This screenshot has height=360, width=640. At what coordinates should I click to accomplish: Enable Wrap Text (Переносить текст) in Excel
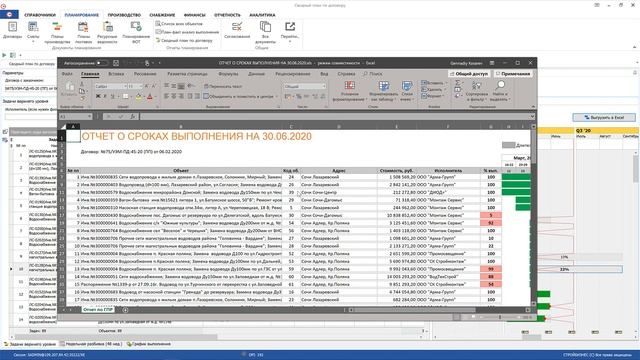tap(223, 86)
